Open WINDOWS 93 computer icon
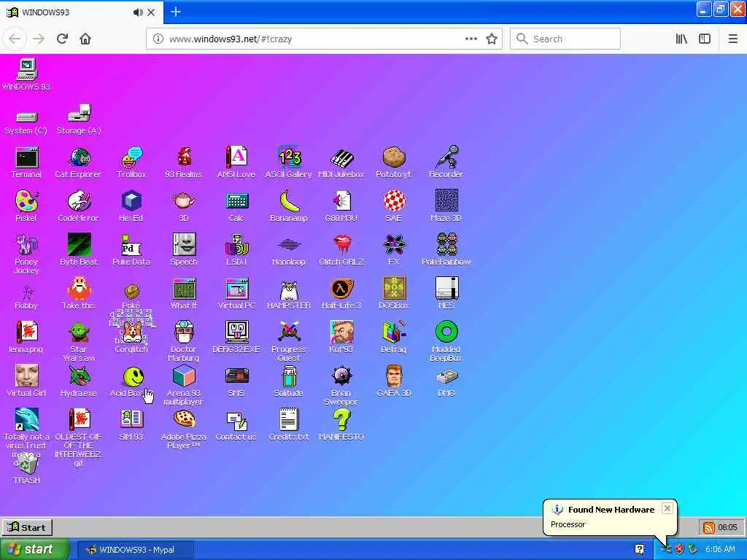 (x=27, y=70)
